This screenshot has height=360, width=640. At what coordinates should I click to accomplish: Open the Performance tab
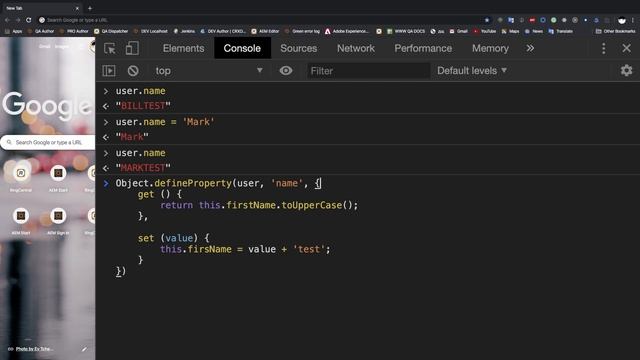pyautogui.click(x=423, y=48)
